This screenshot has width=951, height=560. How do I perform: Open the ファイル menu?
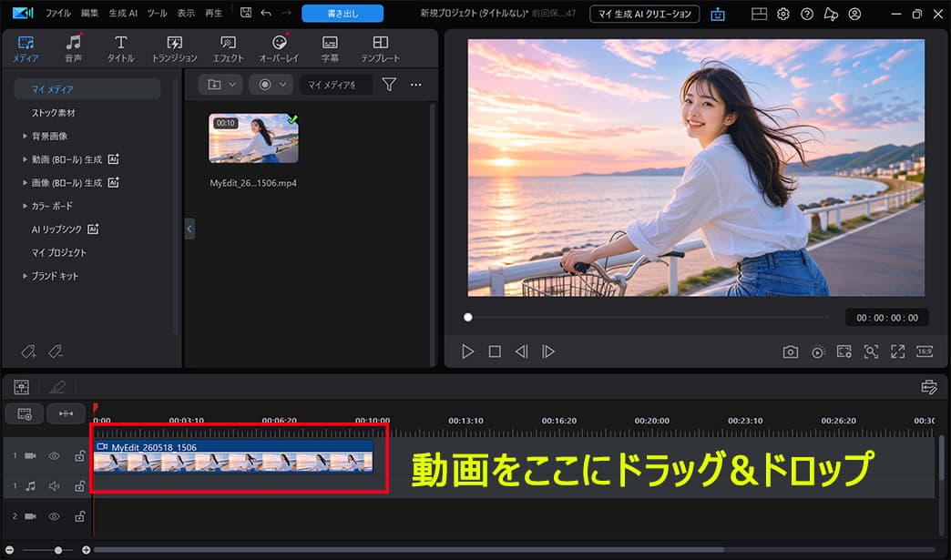pyautogui.click(x=58, y=14)
